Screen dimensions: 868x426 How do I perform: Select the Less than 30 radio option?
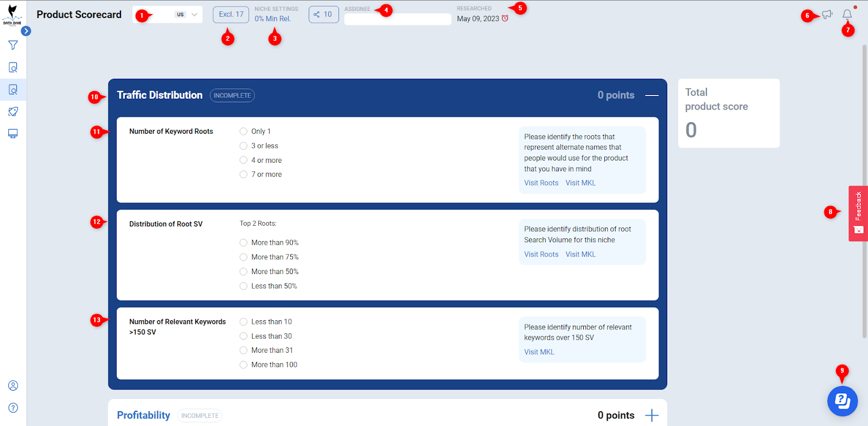point(244,336)
